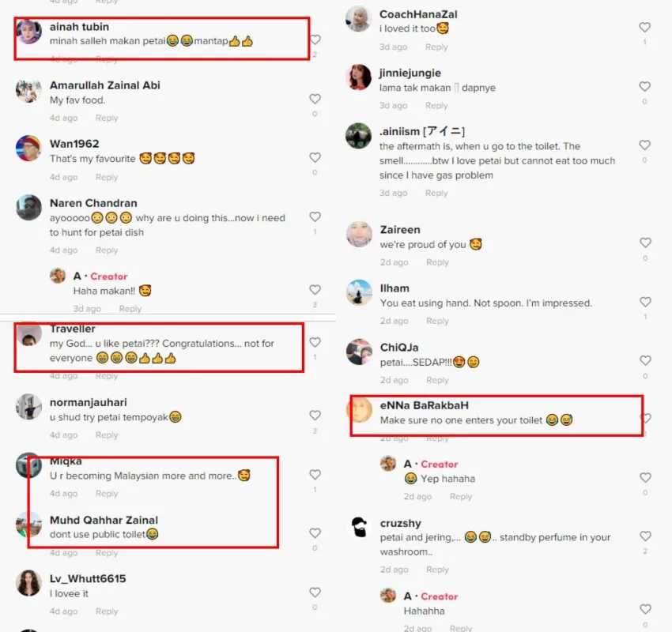
Task: Reply to .ainiism's toilet aftermath comment
Action: click(436, 193)
